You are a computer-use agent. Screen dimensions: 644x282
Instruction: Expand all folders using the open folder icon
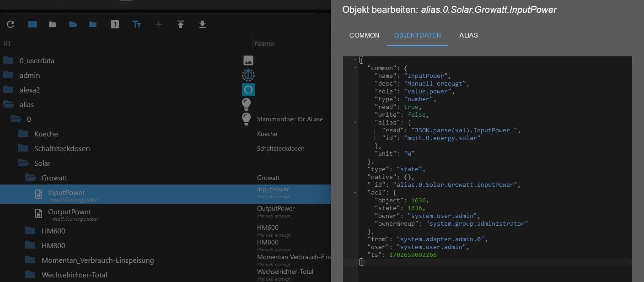point(73,24)
